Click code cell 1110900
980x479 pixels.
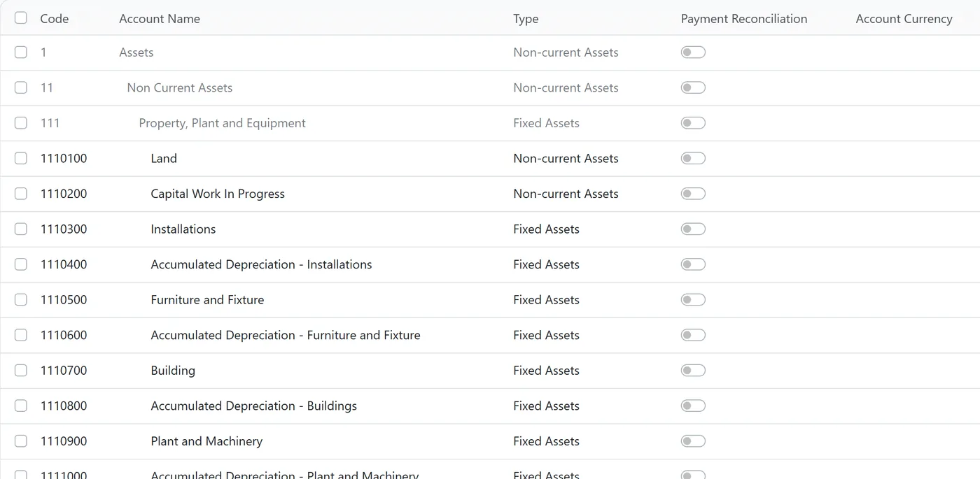64,441
